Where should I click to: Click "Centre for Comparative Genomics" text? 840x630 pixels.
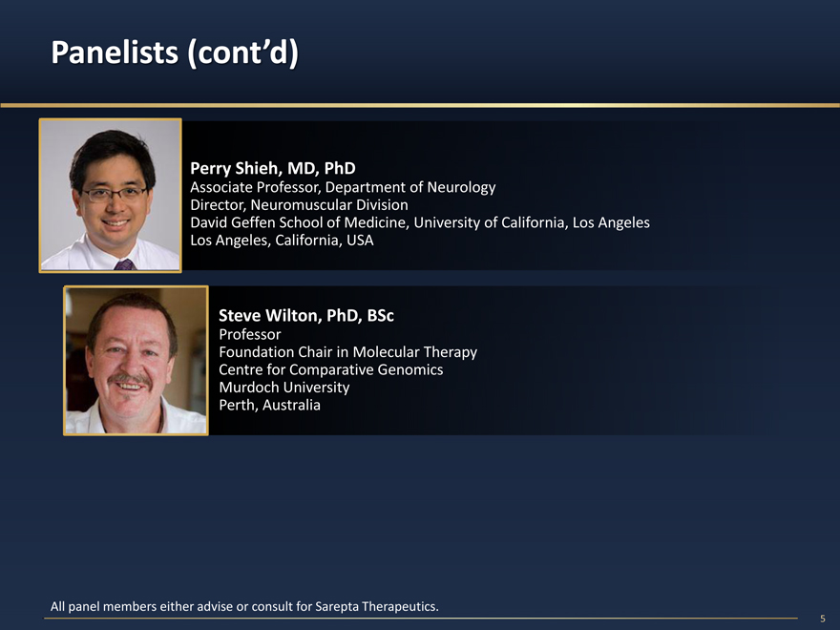pos(330,369)
